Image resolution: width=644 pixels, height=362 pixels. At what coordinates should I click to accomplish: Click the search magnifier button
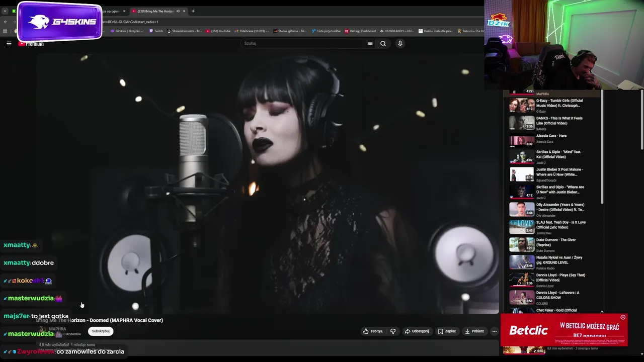click(x=383, y=43)
